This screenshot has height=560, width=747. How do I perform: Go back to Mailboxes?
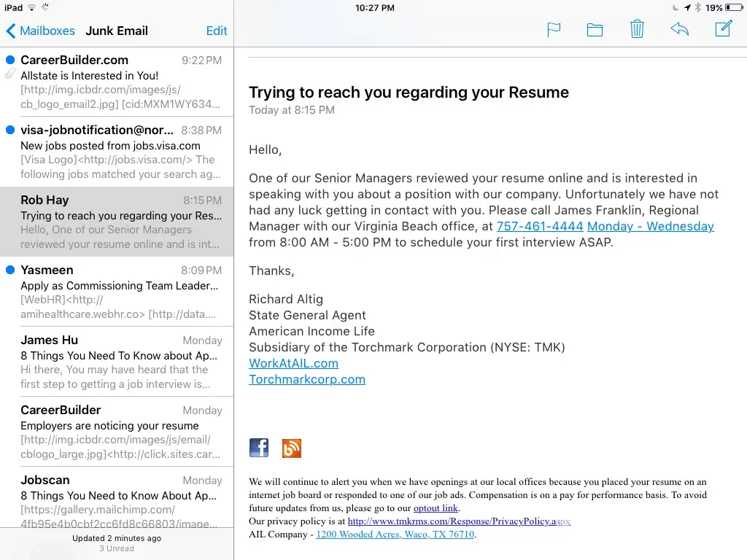pos(41,31)
